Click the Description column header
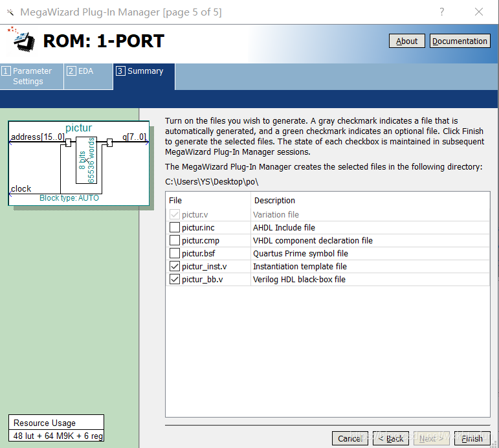499x448 pixels. (274, 200)
